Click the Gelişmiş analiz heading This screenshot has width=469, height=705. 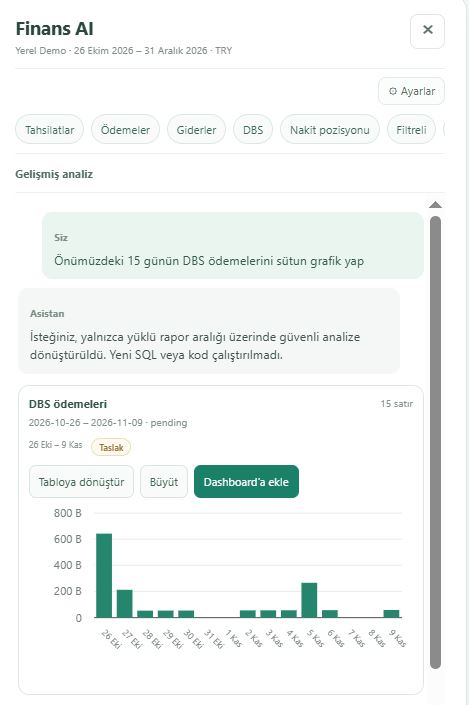tap(54, 174)
